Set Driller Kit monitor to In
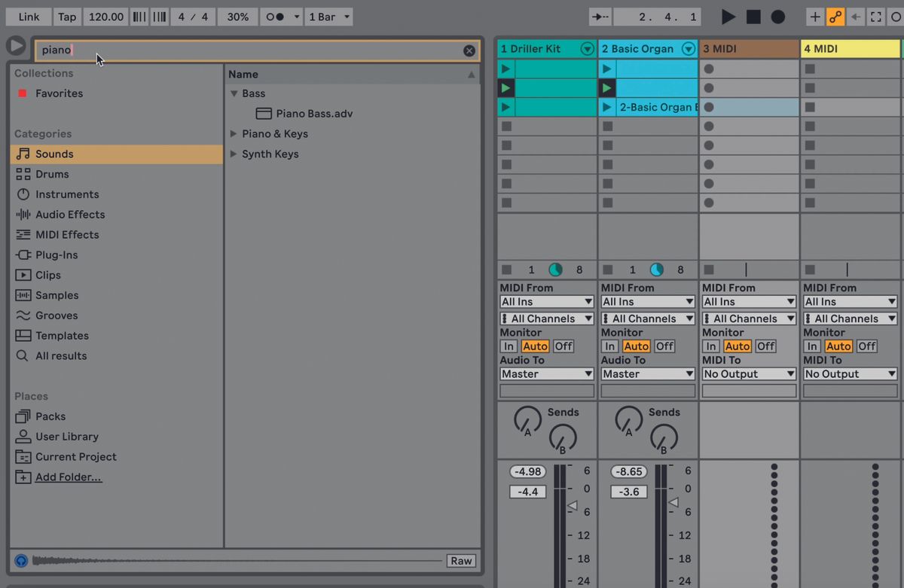904x588 pixels. [x=509, y=346]
